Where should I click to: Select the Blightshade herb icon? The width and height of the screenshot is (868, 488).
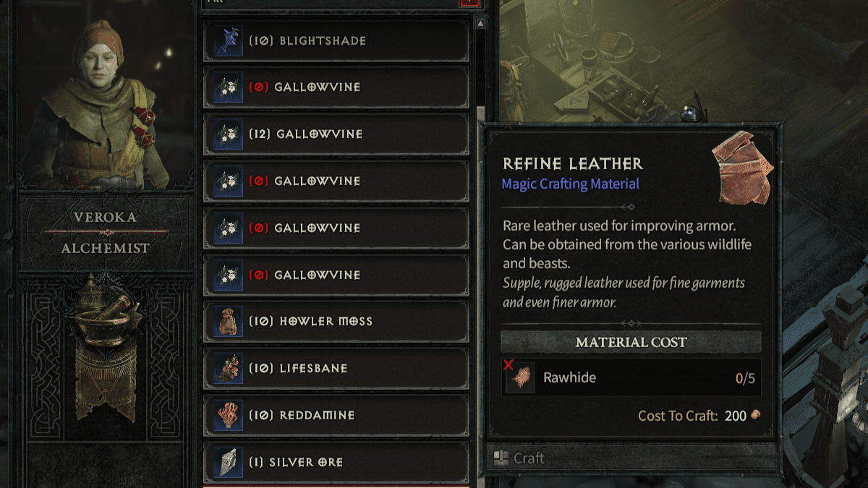[x=229, y=40]
